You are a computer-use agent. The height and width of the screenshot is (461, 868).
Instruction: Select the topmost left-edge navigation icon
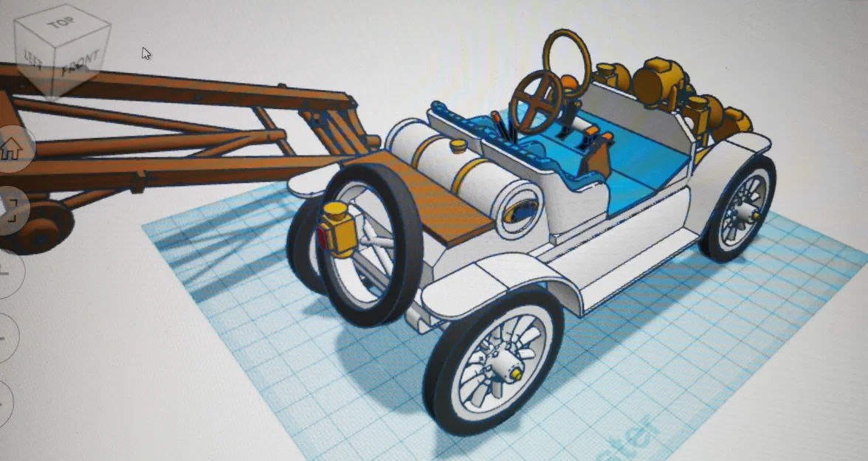pos(11,148)
